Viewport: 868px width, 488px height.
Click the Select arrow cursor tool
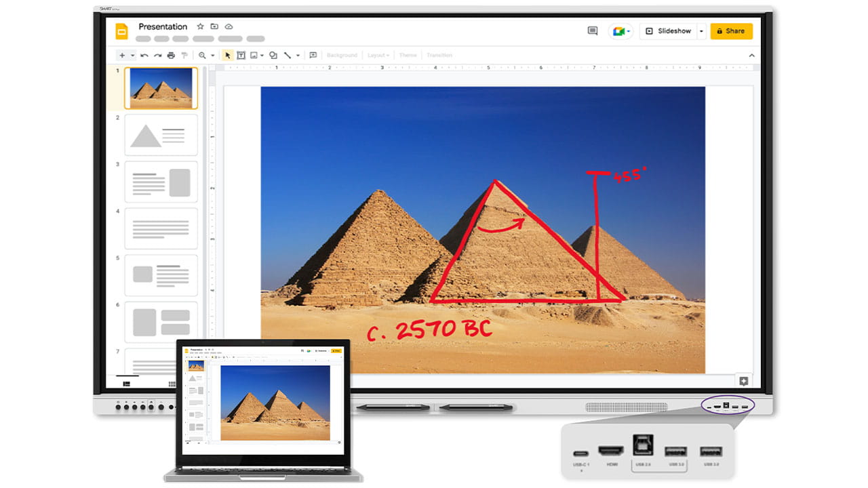[x=227, y=55]
